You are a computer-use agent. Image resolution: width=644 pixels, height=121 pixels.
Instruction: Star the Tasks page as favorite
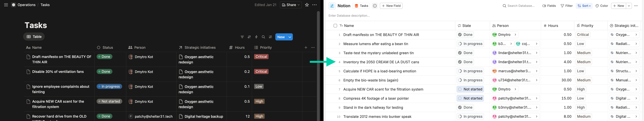pos(307,5)
